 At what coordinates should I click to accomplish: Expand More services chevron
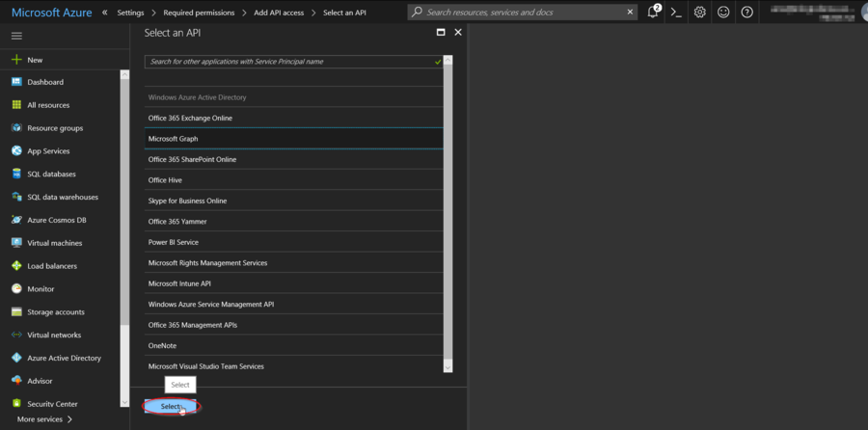[x=69, y=419]
